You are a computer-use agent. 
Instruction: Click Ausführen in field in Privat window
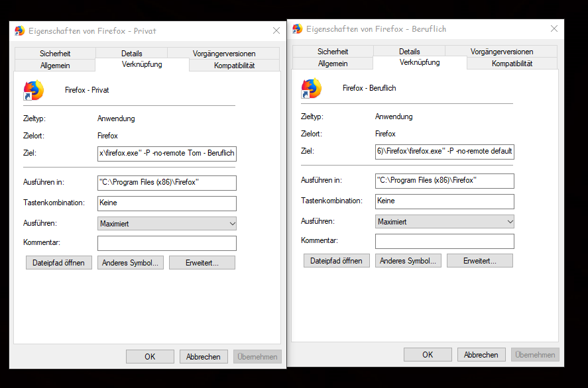pyautogui.click(x=167, y=183)
